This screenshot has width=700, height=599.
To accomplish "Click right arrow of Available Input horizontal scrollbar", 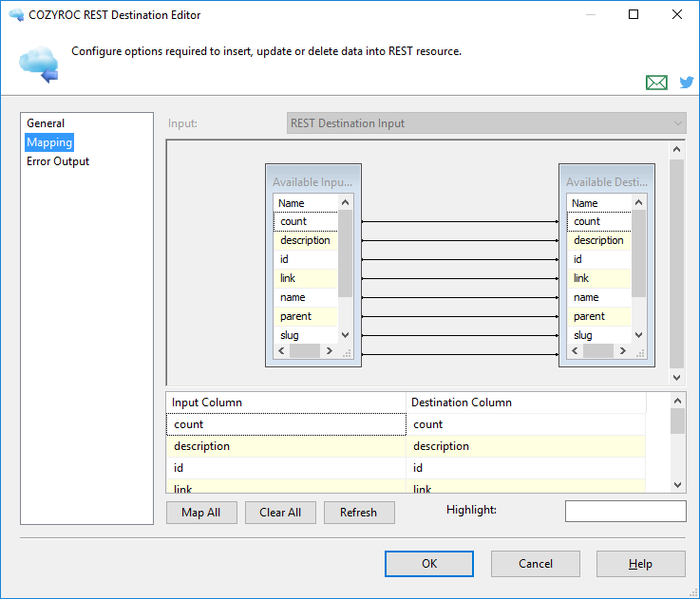I will pyautogui.click(x=329, y=351).
